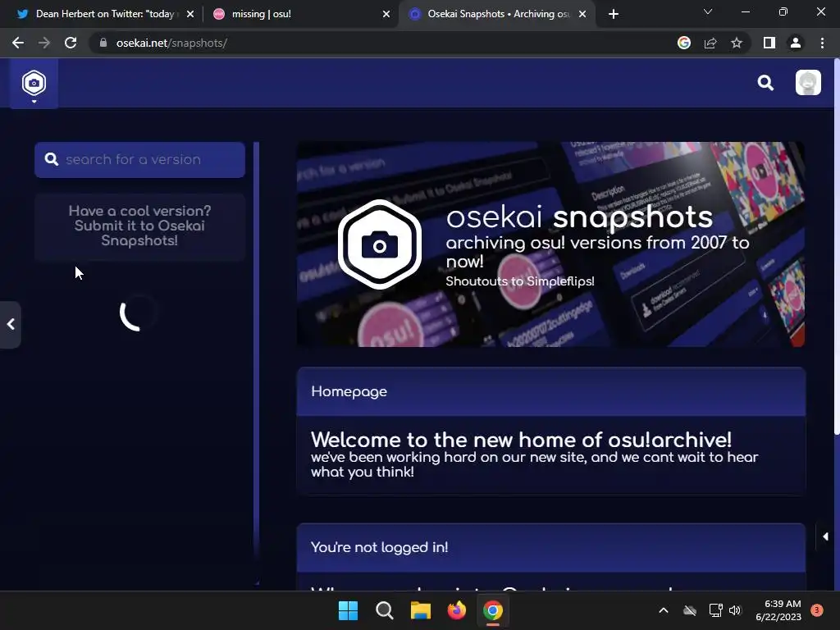Click the Chrome taskbar icon

click(x=493, y=610)
